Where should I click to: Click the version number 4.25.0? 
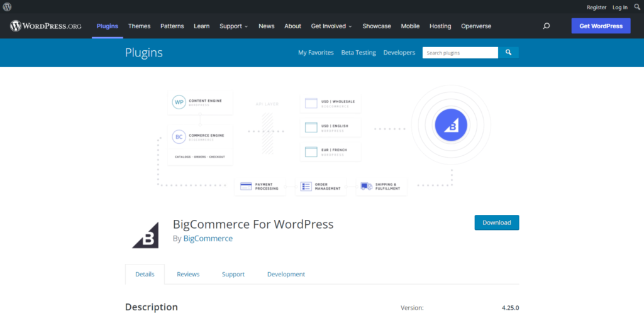point(510,307)
